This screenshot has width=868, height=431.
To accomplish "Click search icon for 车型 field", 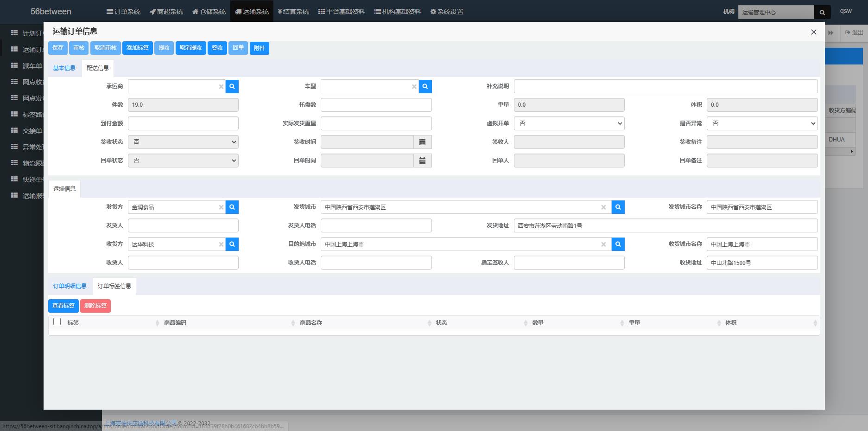I will pyautogui.click(x=425, y=86).
